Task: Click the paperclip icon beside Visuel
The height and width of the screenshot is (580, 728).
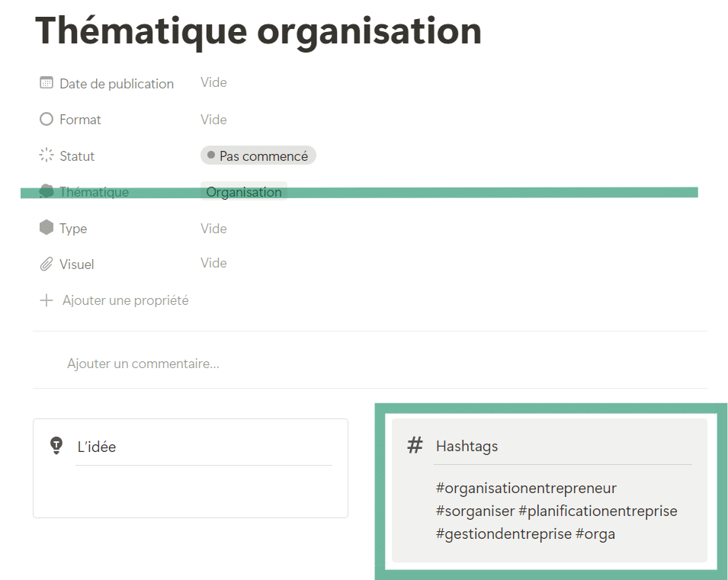Action: coord(47,264)
